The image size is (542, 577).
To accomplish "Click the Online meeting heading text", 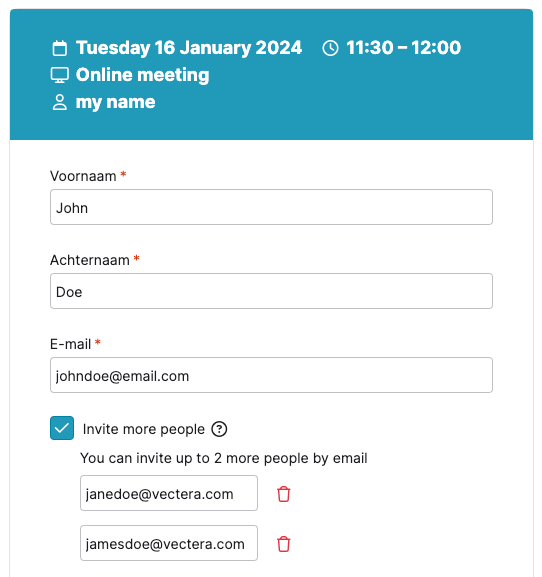I will (x=142, y=75).
